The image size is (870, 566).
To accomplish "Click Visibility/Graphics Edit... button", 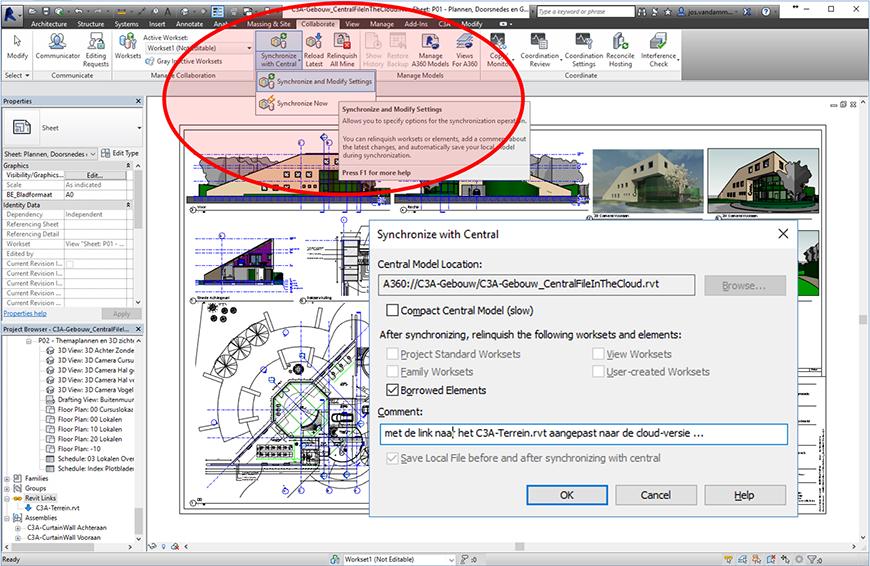I will 95,175.
